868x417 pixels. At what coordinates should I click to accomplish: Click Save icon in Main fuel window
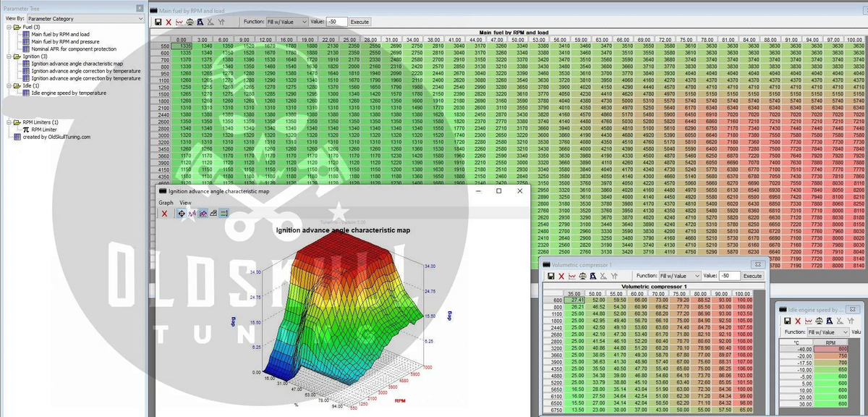[158, 22]
